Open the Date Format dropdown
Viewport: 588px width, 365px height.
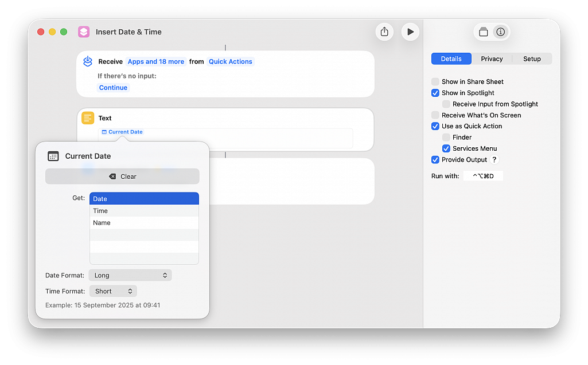130,276
